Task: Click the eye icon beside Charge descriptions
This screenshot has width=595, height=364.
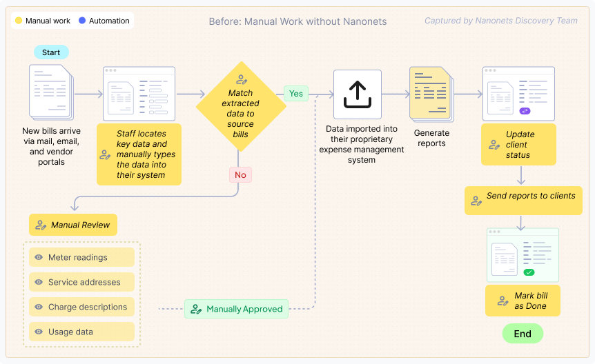Action: pyautogui.click(x=39, y=307)
